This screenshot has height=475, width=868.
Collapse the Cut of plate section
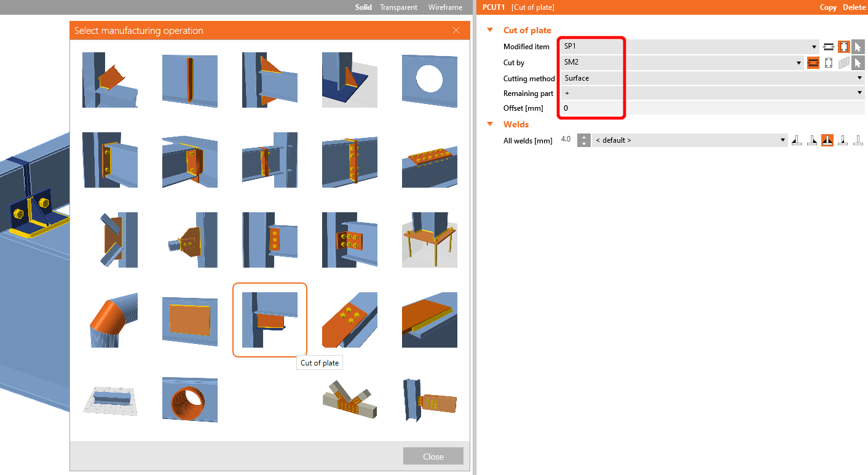click(x=490, y=30)
